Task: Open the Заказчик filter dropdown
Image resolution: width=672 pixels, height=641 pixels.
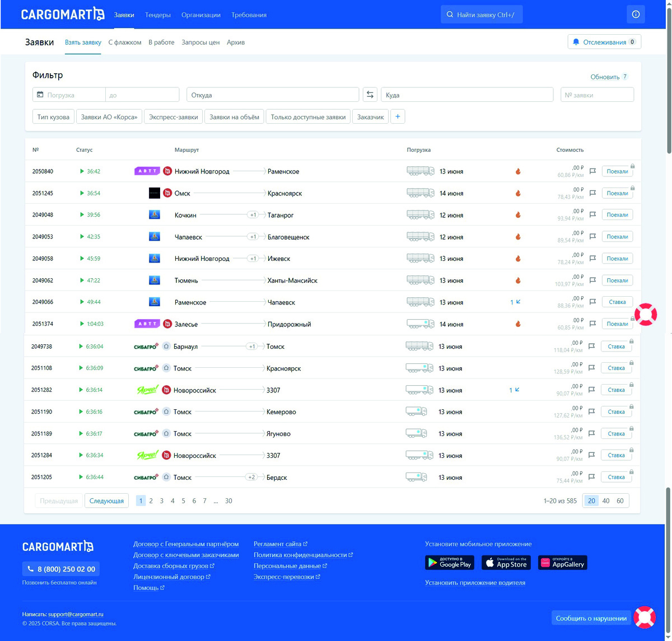Action: pos(371,117)
